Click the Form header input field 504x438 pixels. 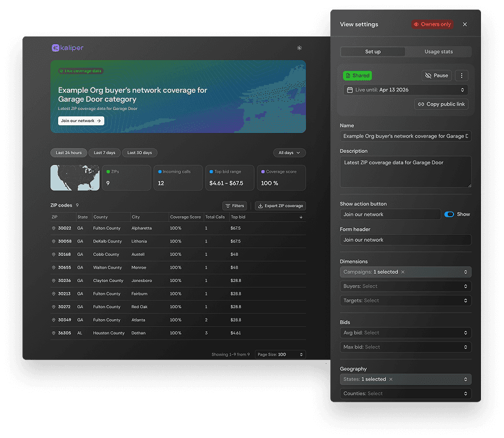pyautogui.click(x=406, y=240)
